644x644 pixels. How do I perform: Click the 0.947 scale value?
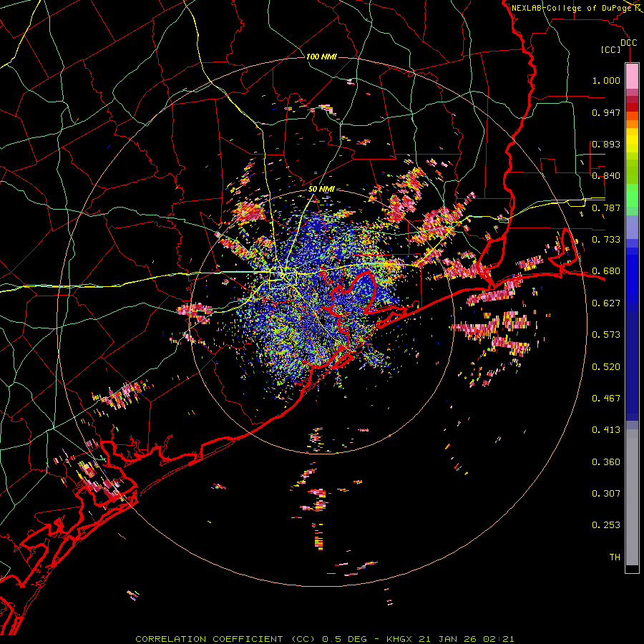click(606, 112)
